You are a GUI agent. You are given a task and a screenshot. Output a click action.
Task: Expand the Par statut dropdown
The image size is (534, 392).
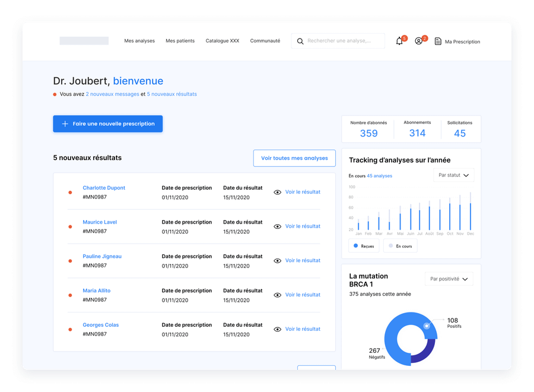(x=453, y=176)
